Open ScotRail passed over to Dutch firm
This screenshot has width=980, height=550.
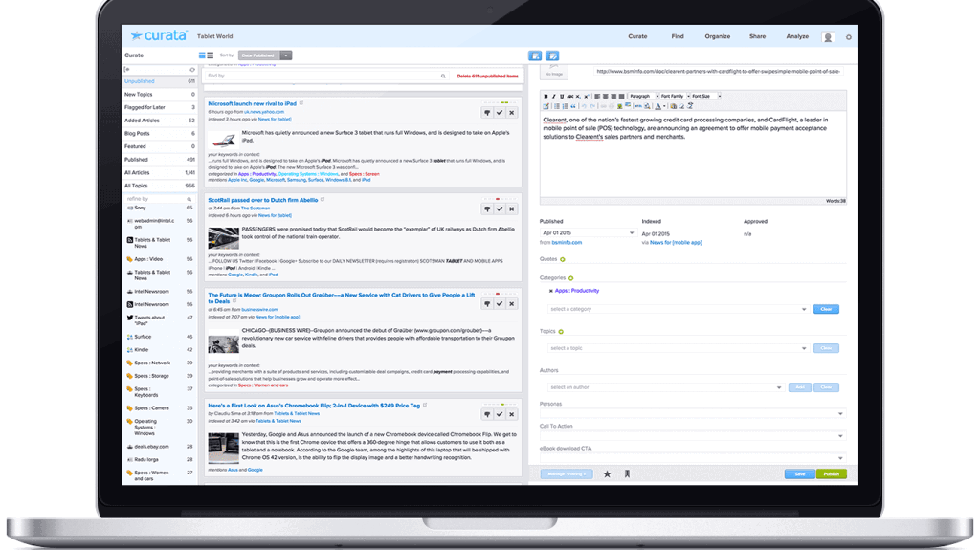[x=262, y=200]
